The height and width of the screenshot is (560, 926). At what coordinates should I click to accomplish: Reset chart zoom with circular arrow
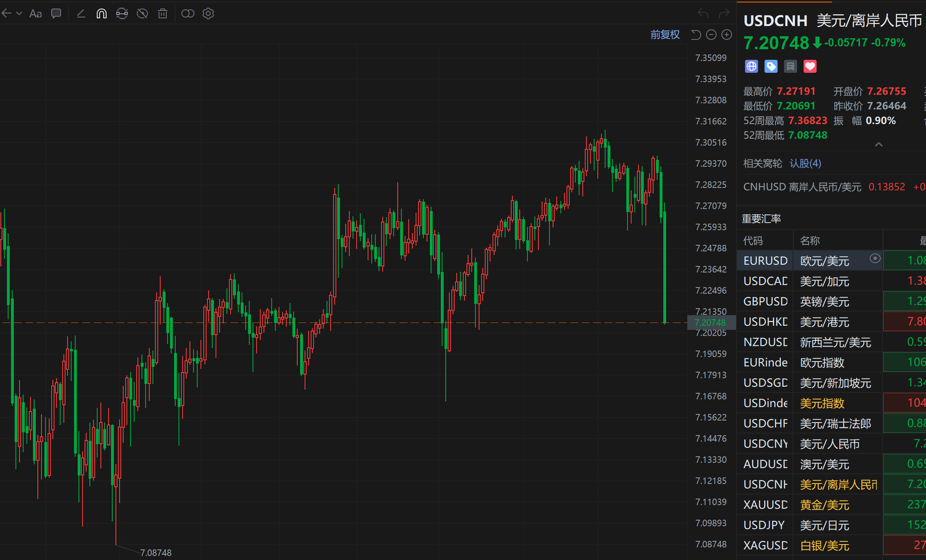tap(696, 35)
